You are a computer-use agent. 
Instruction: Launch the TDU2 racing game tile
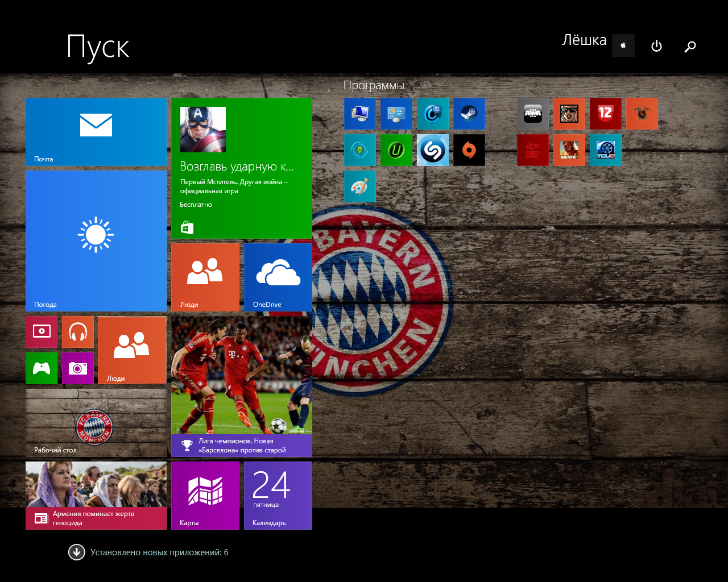pos(606,150)
